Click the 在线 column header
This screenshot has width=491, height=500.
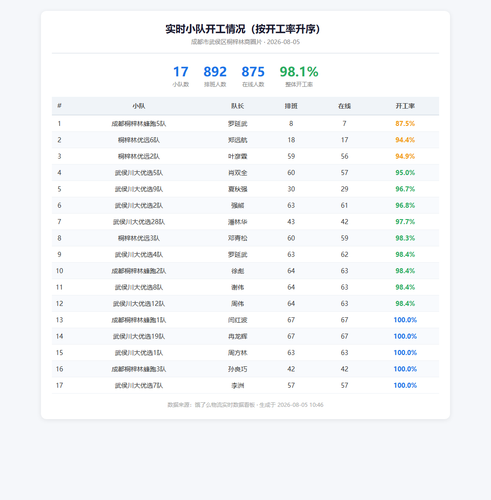344,106
